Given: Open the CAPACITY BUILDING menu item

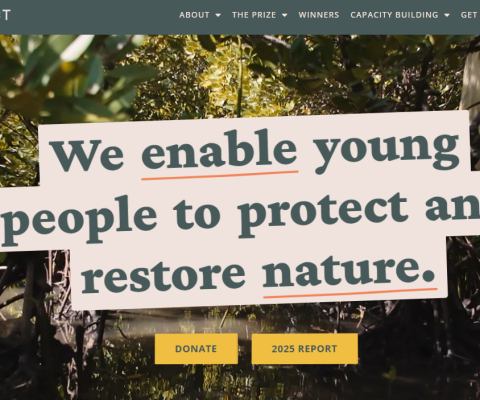Looking at the screenshot, I should (394, 15).
